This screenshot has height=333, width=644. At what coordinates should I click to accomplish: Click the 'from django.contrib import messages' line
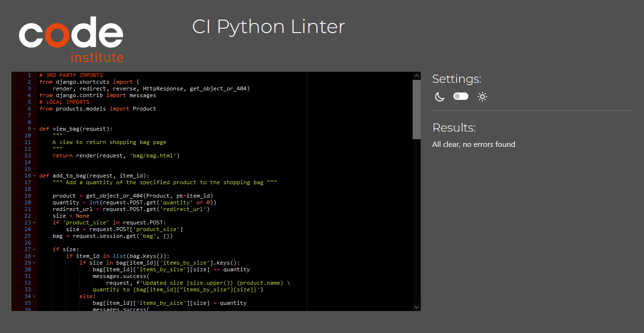click(98, 95)
